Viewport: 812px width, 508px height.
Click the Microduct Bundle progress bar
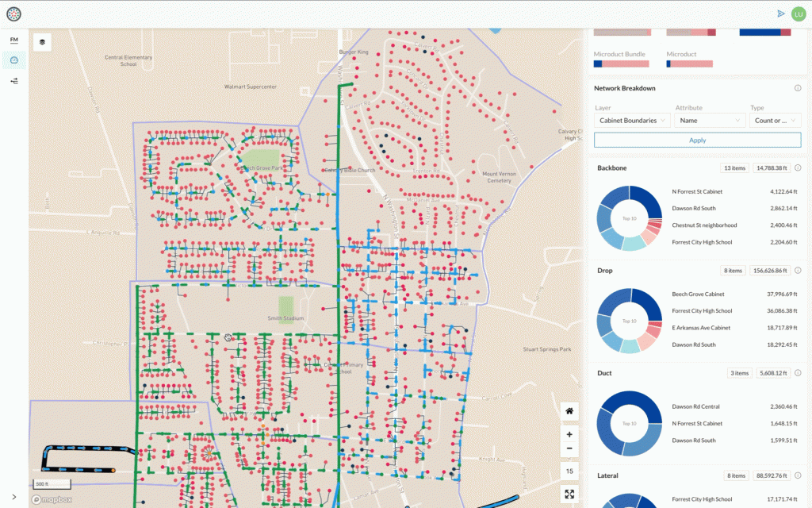621,63
